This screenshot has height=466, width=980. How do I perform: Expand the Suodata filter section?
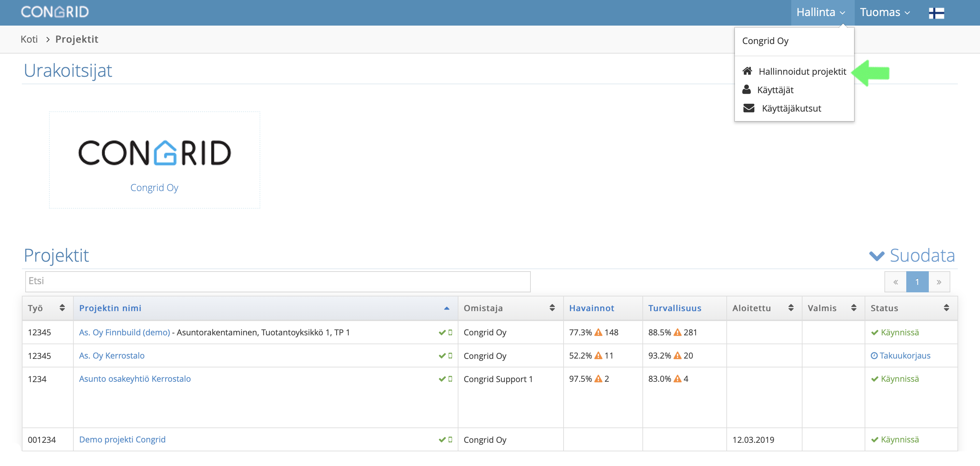tap(912, 256)
